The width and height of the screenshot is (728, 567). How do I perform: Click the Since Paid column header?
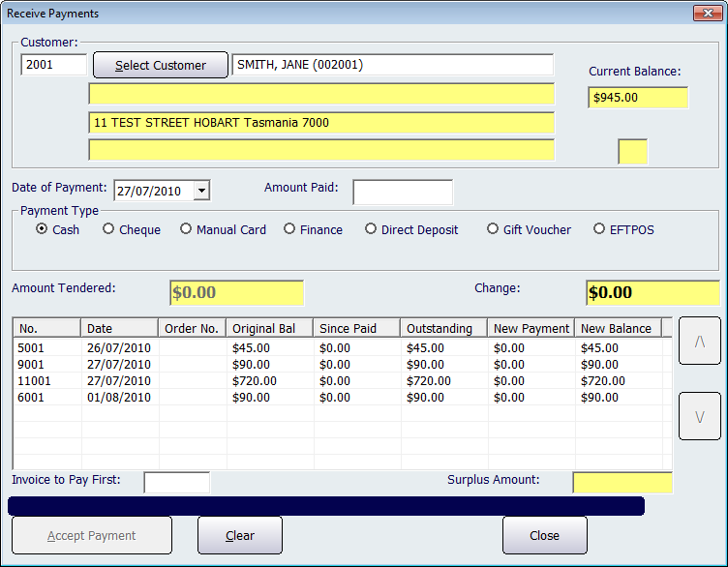pyautogui.click(x=357, y=328)
